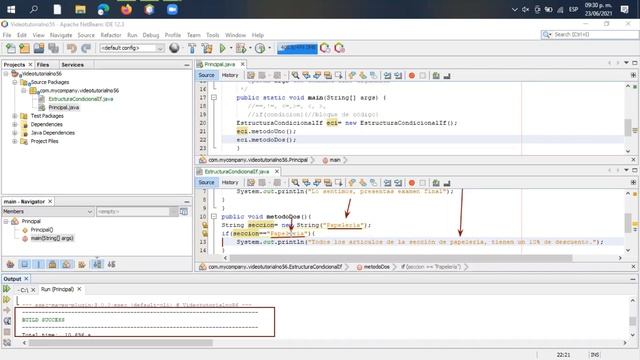Close the Principal.java editor tab
The image size is (640, 360).
pyautogui.click(x=242, y=64)
